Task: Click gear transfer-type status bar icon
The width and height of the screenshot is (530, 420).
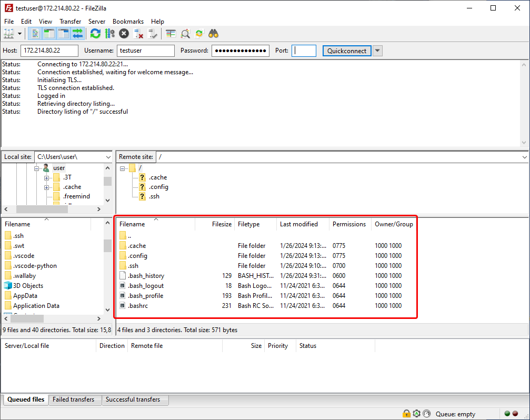Action: [416, 414]
